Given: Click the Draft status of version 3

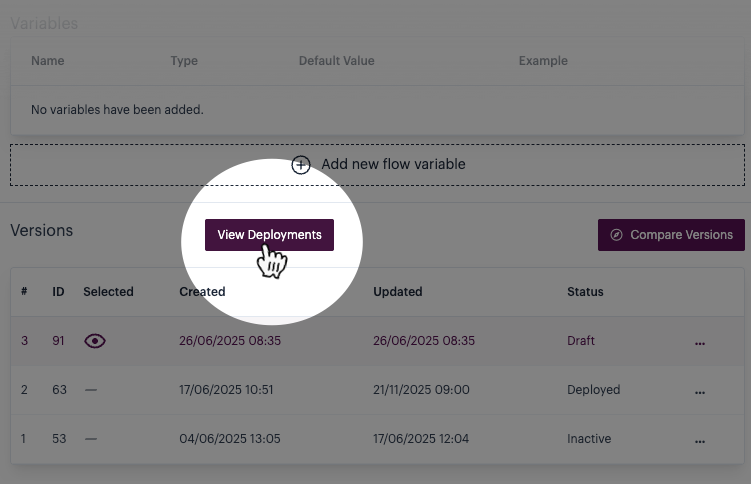Looking at the screenshot, I should point(580,341).
